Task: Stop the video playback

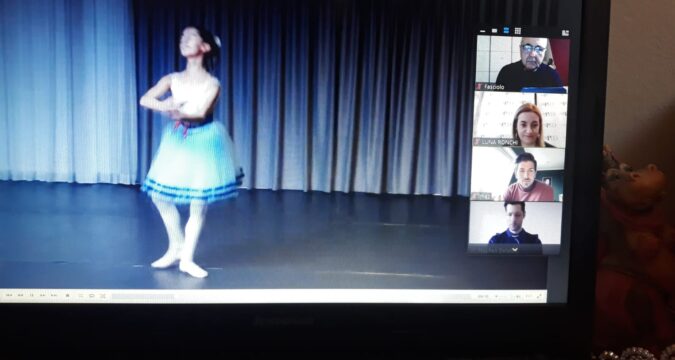Action: pyautogui.click(x=68, y=296)
